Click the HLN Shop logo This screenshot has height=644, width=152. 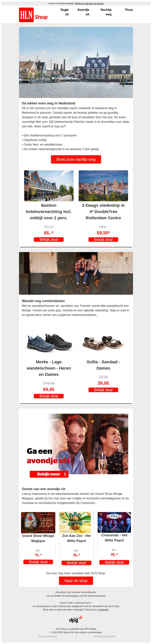[33, 15]
